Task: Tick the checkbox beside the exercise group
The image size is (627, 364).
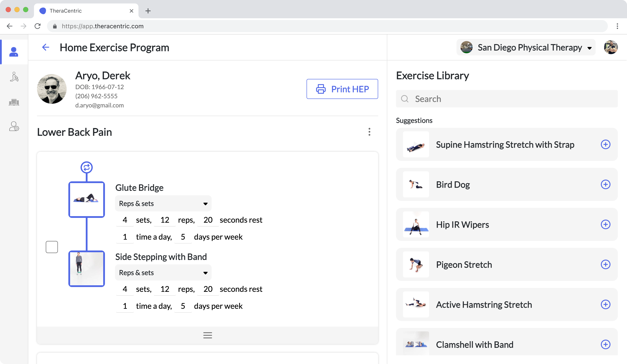Action: [x=52, y=247]
